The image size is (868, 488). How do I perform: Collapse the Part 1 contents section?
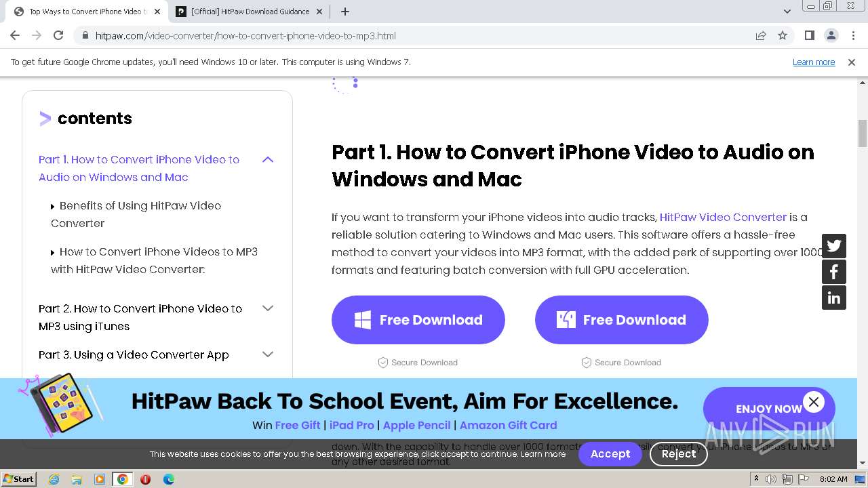(x=268, y=160)
